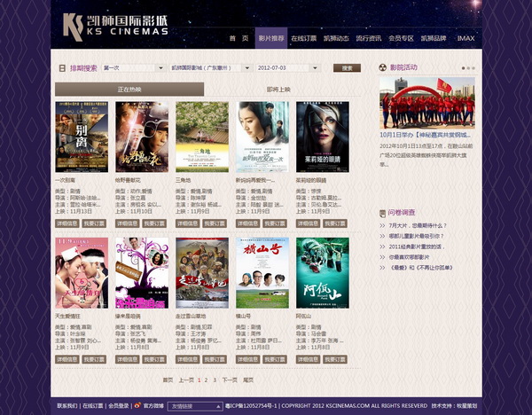Screen dimensions: 532x415
Task: Go to page 2 in pagination
Action: [206, 380]
